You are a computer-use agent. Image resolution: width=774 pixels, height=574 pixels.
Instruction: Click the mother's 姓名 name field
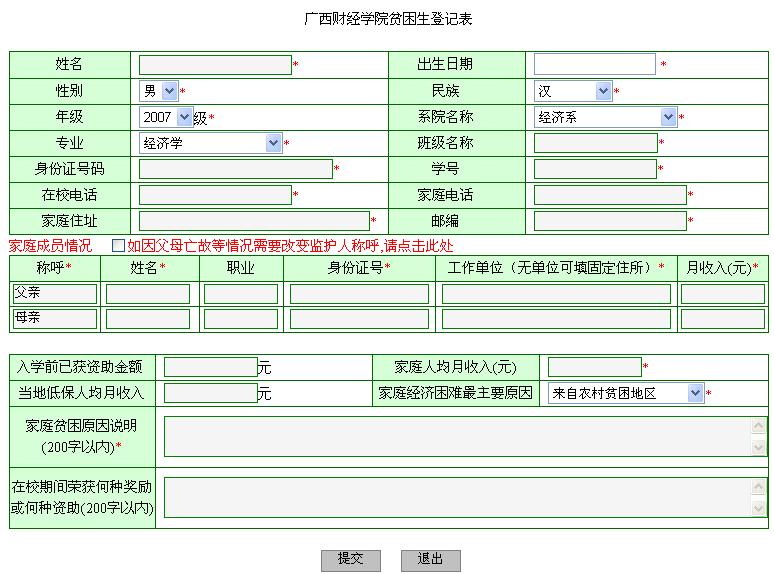148,319
